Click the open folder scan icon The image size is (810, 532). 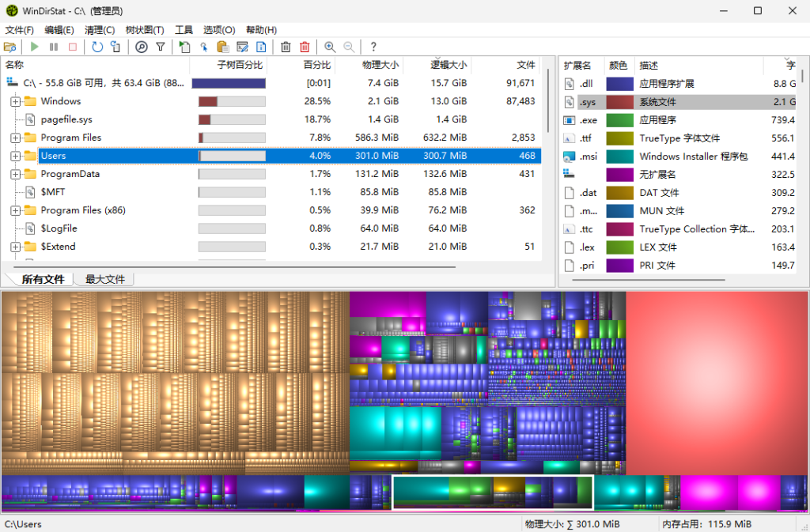pyautogui.click(x=10, y=47)
